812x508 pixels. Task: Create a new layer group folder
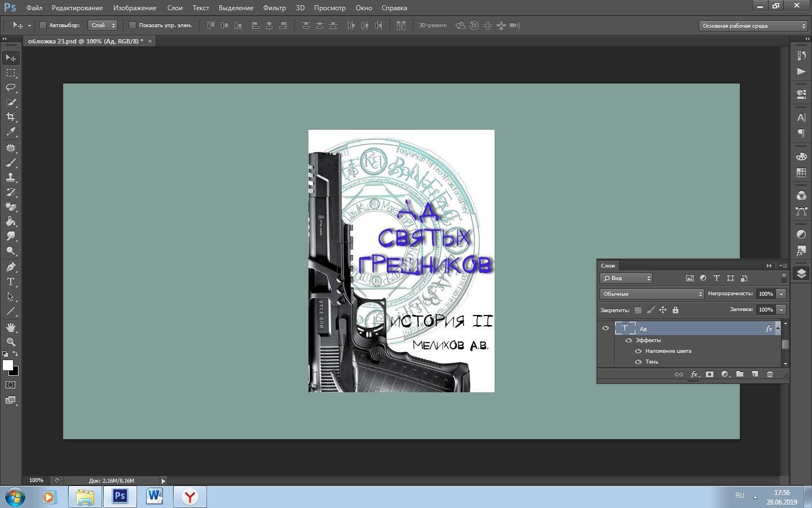click(740, 374)
